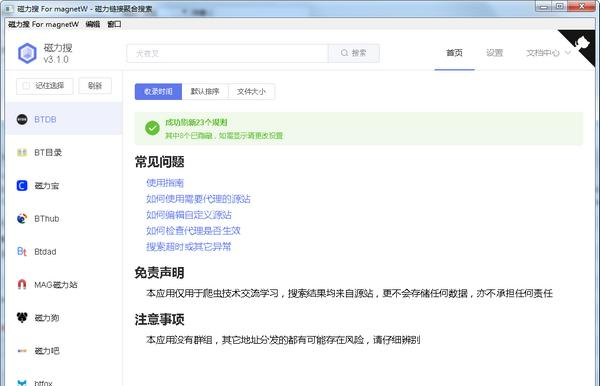Click the 注意事项 heading

[160, 319]
